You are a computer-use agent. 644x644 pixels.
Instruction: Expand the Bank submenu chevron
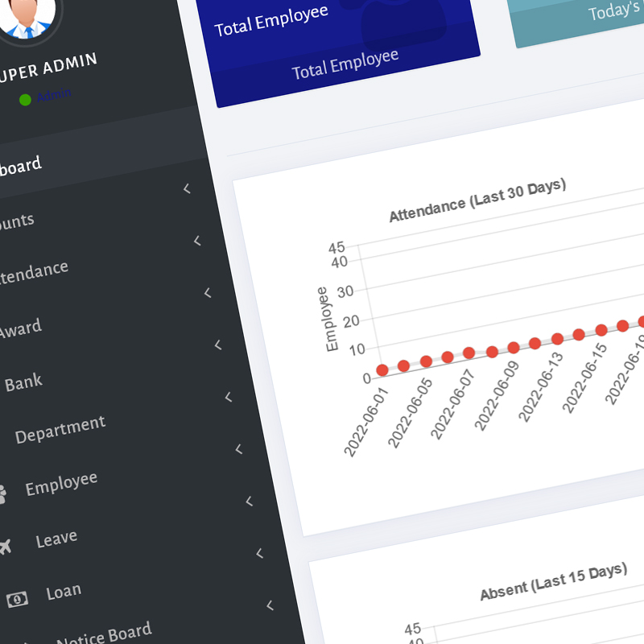pyautogui.click(x=218, y=345)
